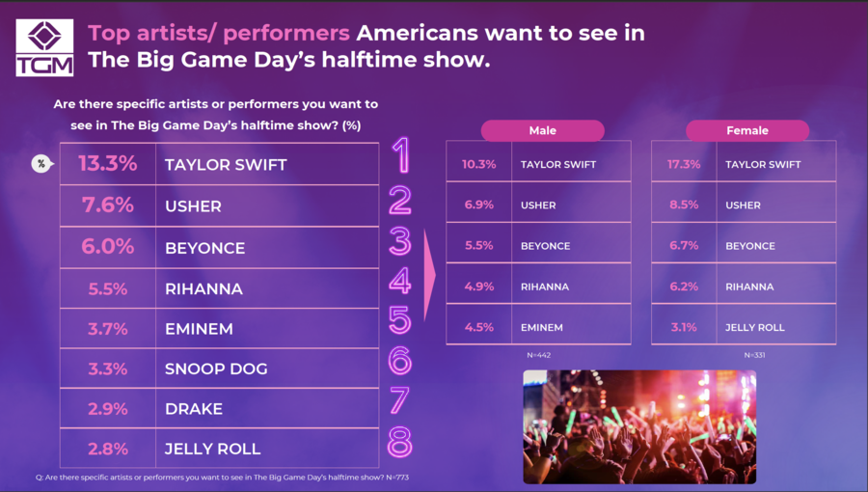Click the number 3 rank graphic
This screenshot has height=492, width=868.
pos(399,241)
